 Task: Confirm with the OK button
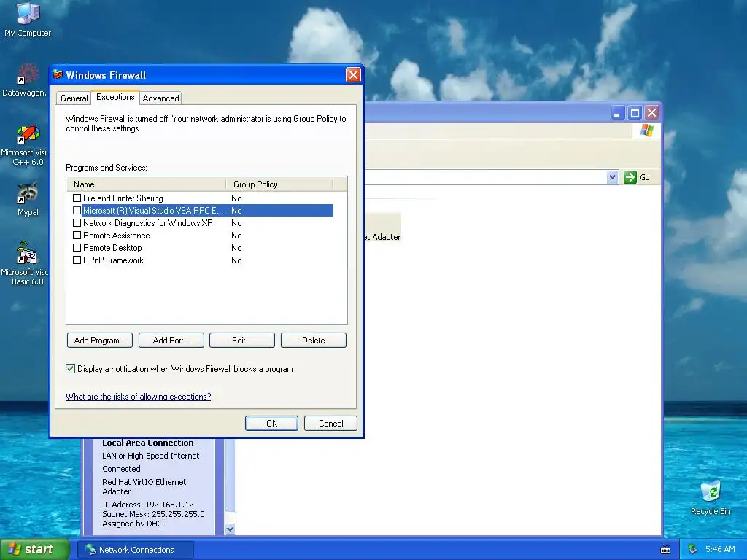[271, 424]
